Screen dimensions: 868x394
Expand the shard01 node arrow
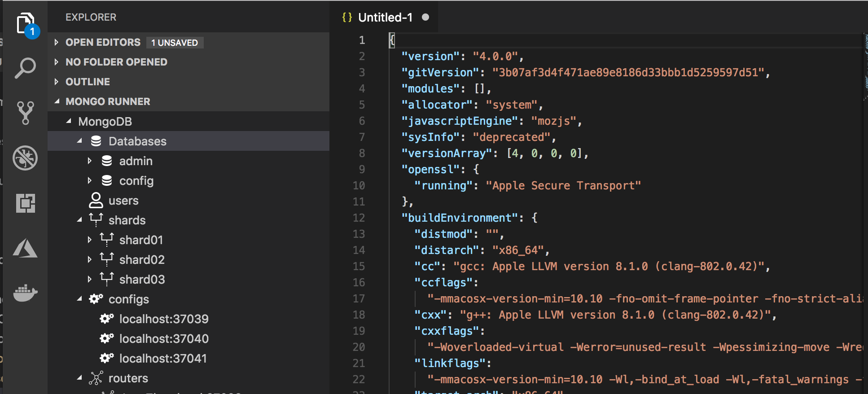[x=89, y=240]
